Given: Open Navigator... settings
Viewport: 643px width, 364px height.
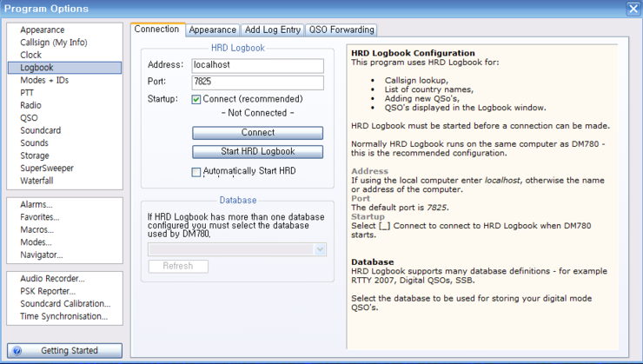Looking at the screenshot, I should pos(42,255).
